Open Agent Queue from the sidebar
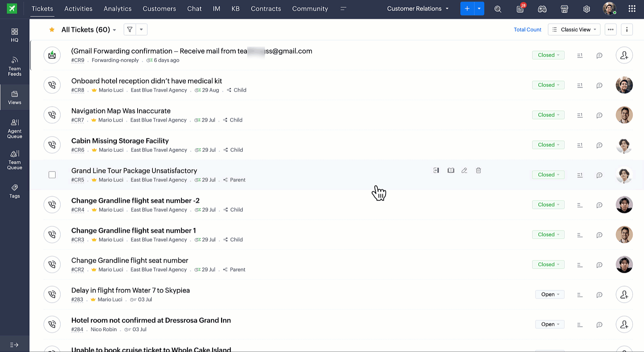Viewport: 644px width, 352px height. point(15,128)
